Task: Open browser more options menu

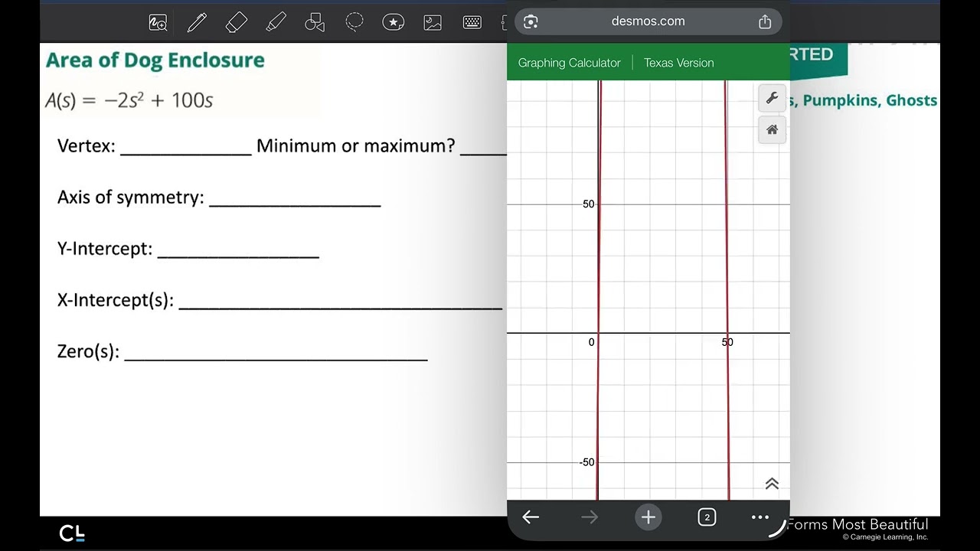Action: pos(760,517)
